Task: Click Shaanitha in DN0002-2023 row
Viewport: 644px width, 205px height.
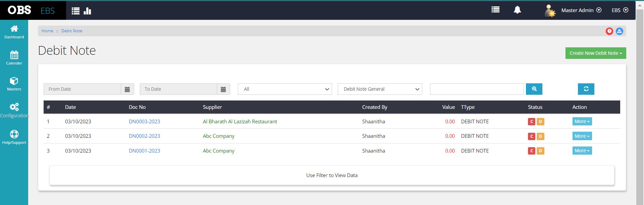Action: pyautogui.click(x=374, y=136)
